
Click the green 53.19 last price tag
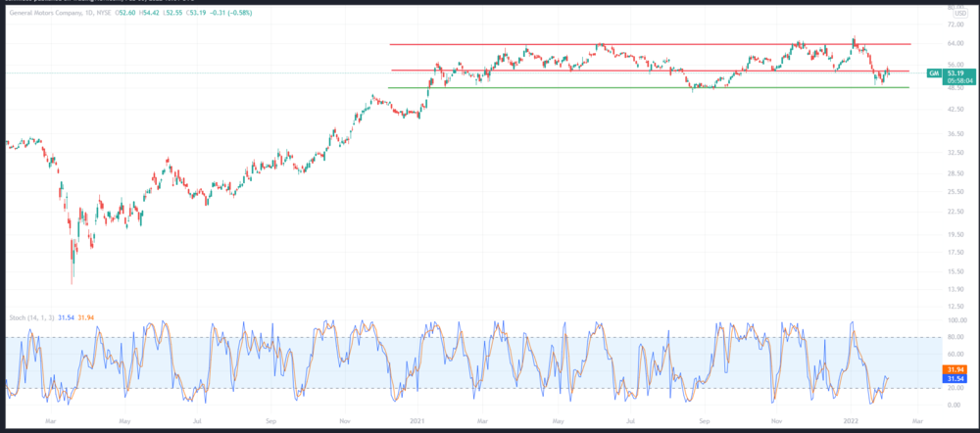pos(955,73)
